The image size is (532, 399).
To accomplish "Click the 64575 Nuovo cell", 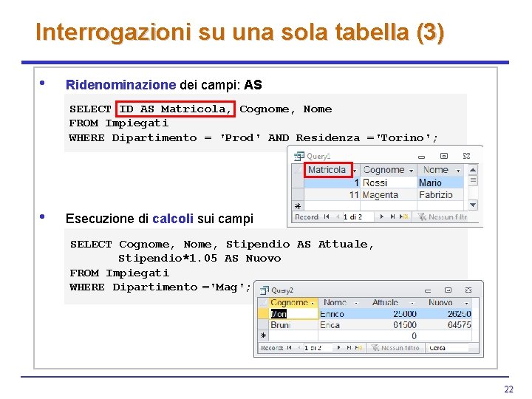I will coord(445,325).
